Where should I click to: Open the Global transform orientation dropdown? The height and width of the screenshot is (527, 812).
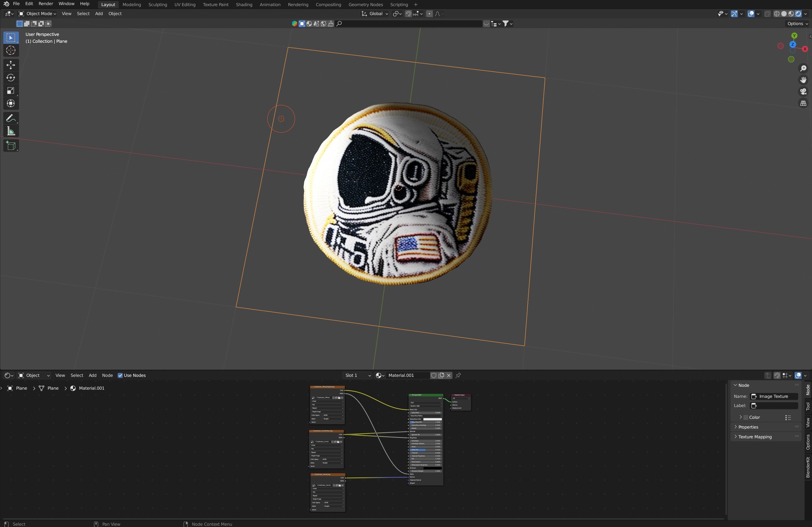click(375, 14)
